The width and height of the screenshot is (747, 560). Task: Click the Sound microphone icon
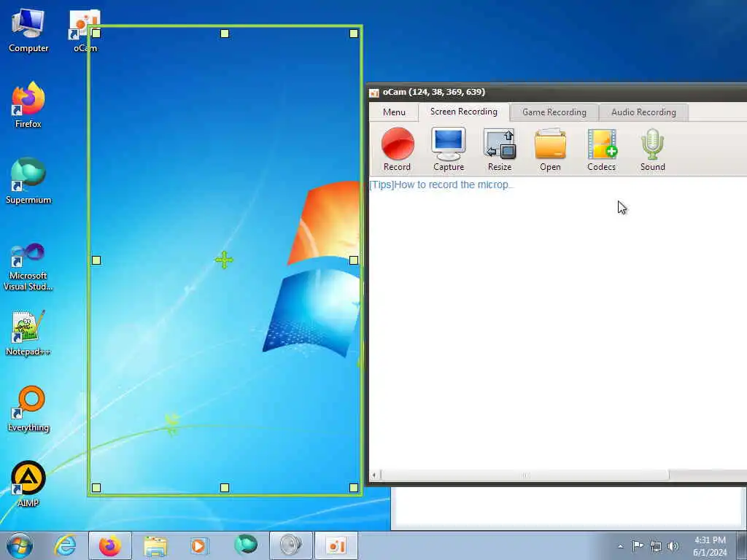pyautogui.click(x=652, y=149)
